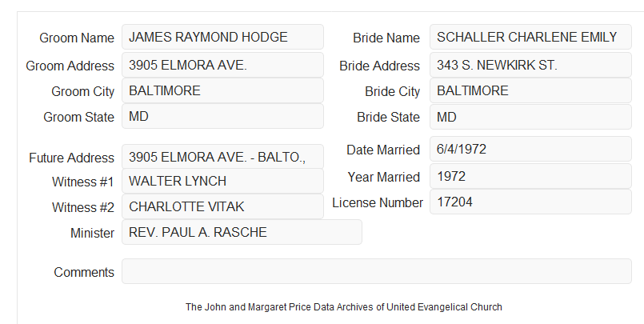
Task: Focus the Groom City field
Action: pyautogui.click(x=222, y=90)
